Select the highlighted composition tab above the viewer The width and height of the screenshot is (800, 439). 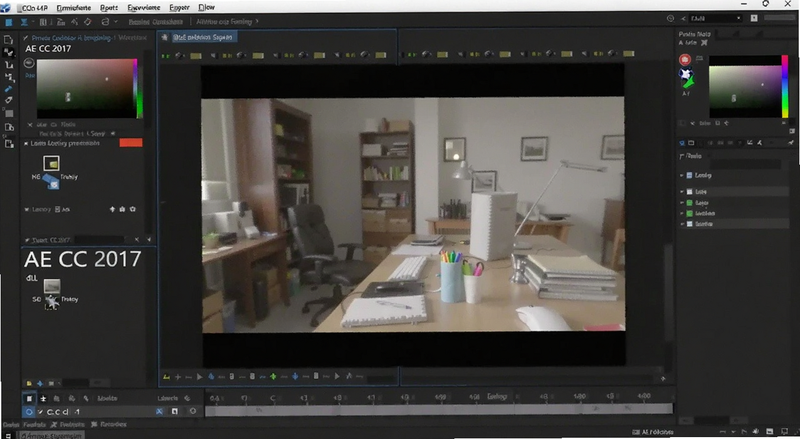click(x=204, y=37)
